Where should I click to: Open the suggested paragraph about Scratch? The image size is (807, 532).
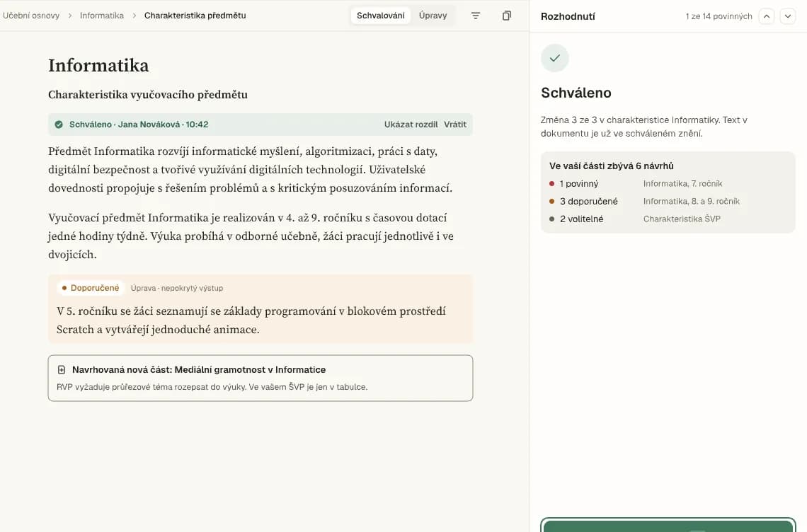click(261, 309)
